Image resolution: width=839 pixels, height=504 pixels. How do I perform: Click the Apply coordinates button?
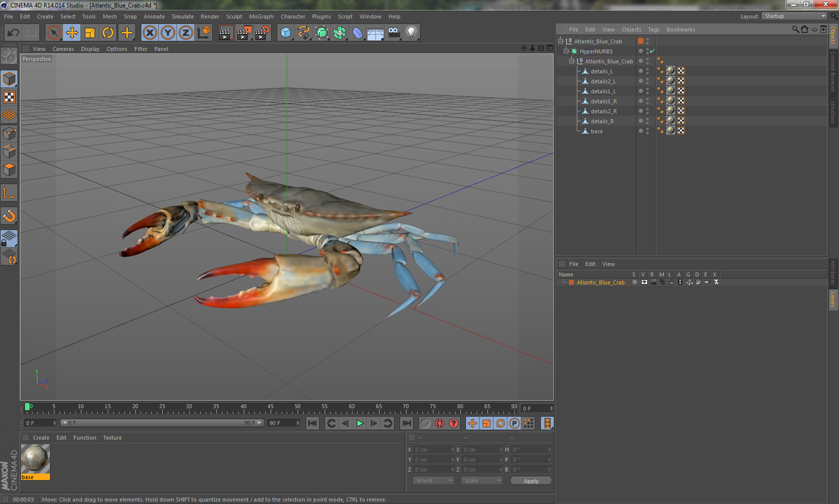tap(531, 481)
